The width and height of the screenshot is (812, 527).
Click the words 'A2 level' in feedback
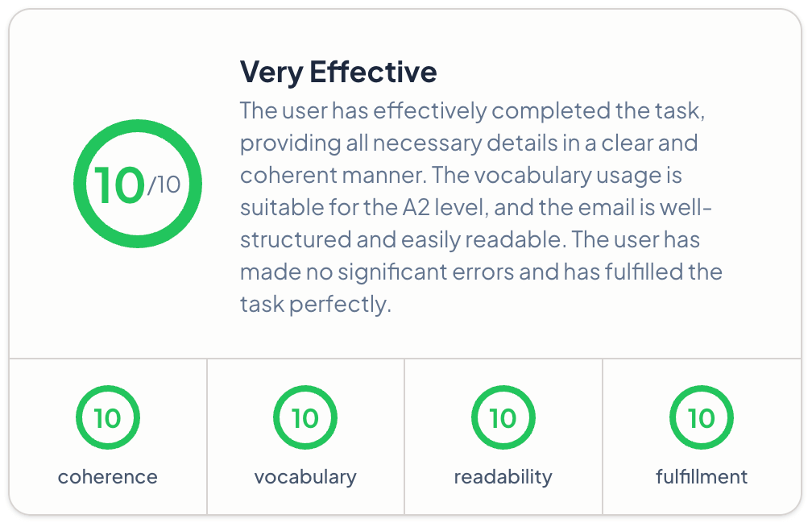pos(445,208)
